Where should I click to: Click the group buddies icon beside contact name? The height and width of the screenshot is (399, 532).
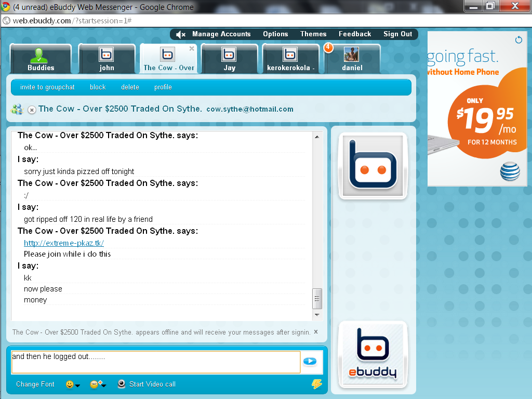click(x=17, y=109)
